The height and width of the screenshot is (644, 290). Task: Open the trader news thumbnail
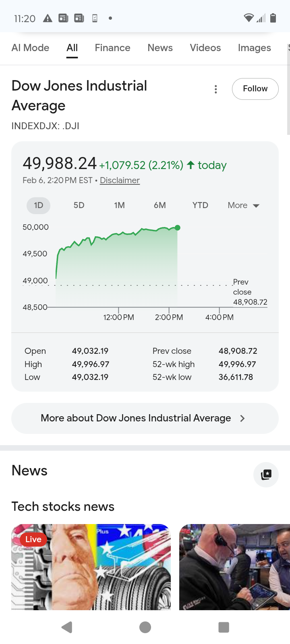(234, 567)
